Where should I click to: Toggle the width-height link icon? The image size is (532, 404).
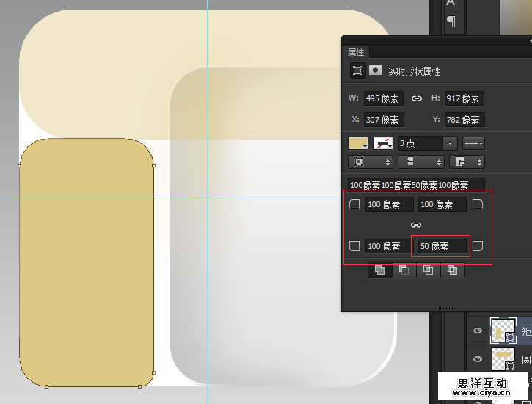click(417, 98)
